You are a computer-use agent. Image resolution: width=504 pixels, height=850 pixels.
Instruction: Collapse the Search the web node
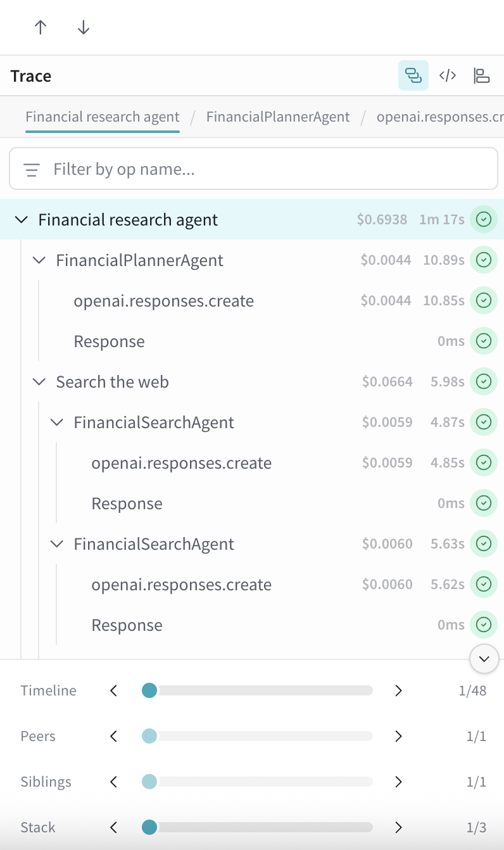pos(39,382)
